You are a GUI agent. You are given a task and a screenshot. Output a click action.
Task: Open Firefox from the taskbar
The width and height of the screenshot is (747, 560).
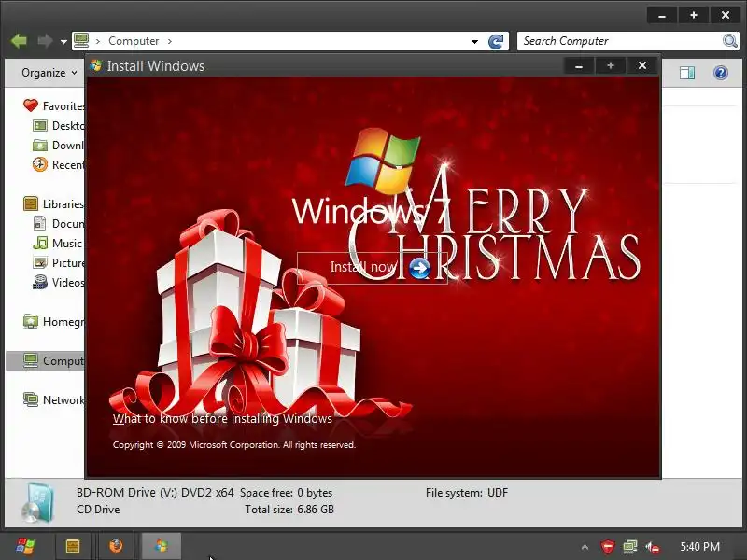coord(116,546)
